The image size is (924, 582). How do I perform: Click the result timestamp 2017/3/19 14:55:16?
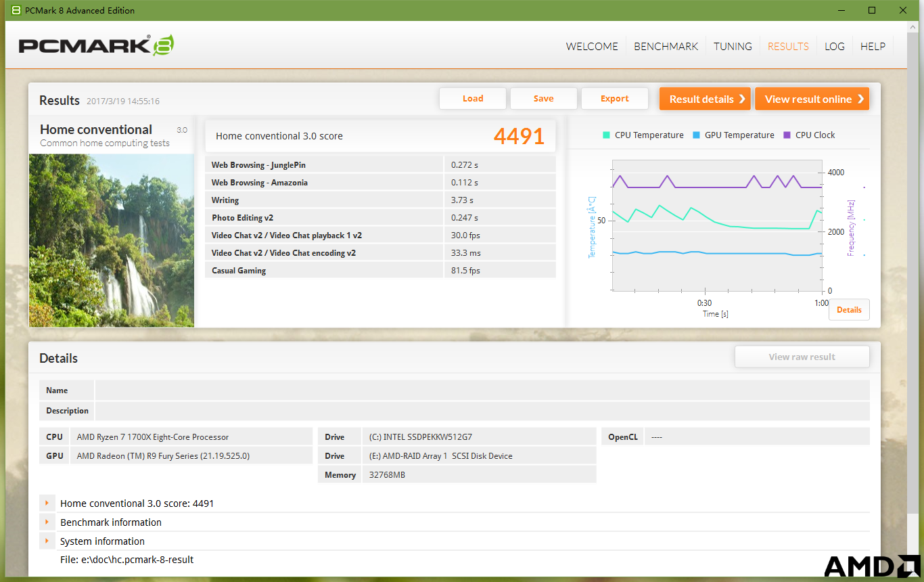coord(123,102)
